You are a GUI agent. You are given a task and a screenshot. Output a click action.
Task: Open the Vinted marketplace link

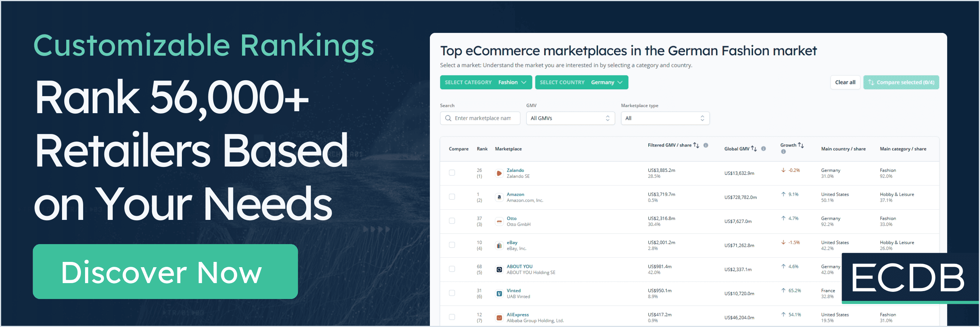pos(513,290)
